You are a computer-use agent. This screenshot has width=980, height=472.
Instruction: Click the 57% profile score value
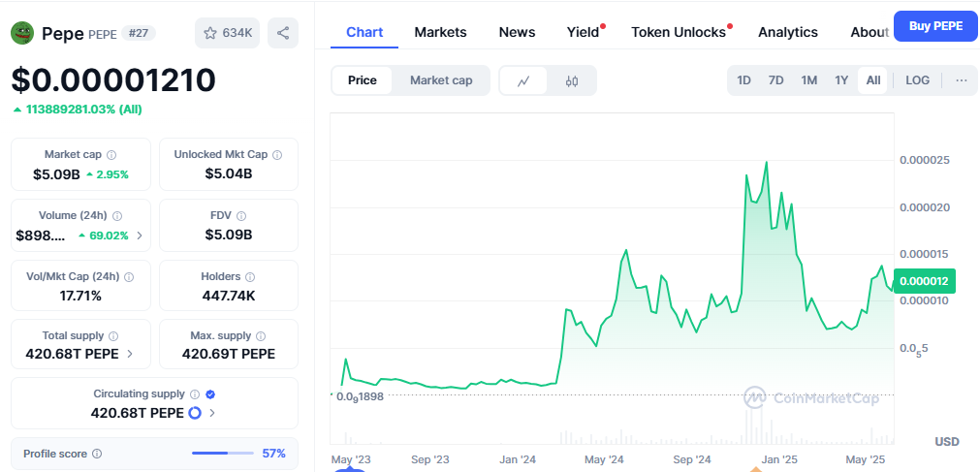pos(273,454)
